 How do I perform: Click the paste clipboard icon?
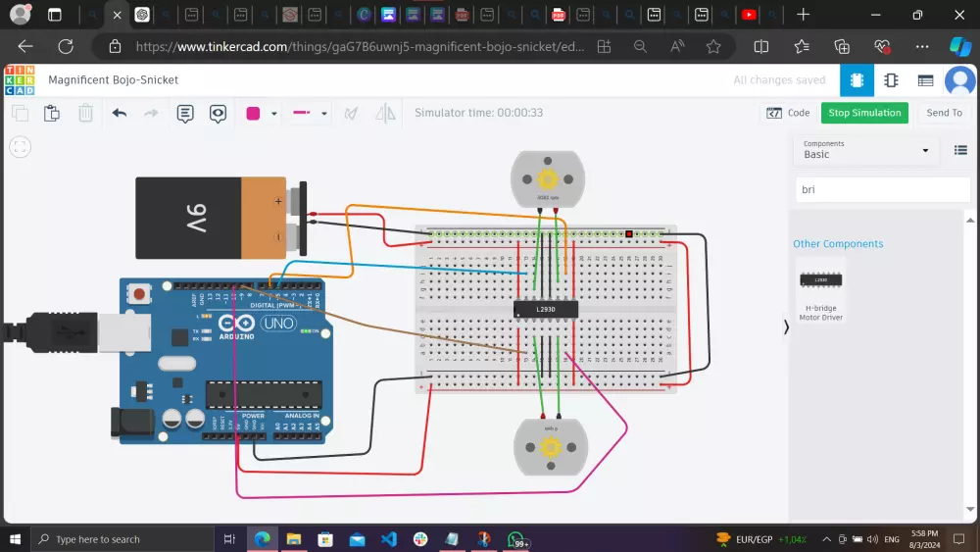(x=52, y=113)
